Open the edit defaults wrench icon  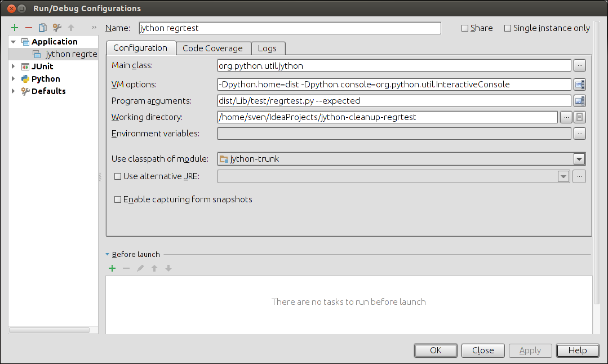coord(56,28)
